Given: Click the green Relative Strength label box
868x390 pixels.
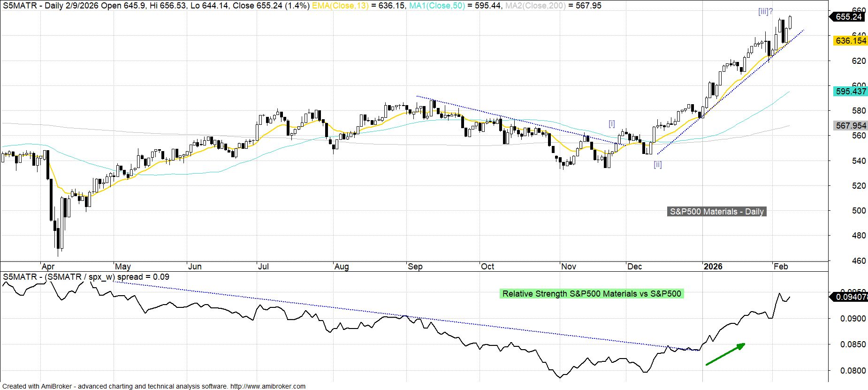Looking at the screenshot, I should (591, 294).
